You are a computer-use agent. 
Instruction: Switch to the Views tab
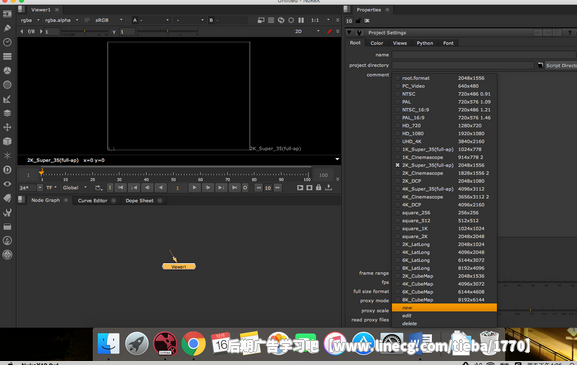400,43
